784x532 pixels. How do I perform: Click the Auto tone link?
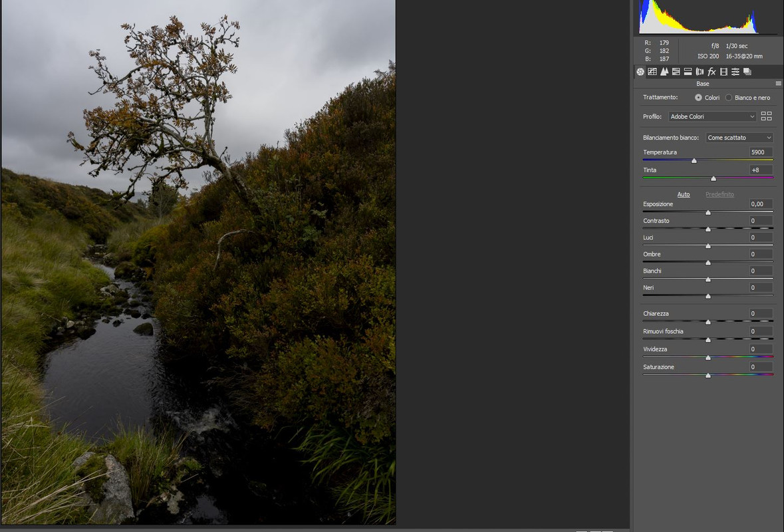684,194
